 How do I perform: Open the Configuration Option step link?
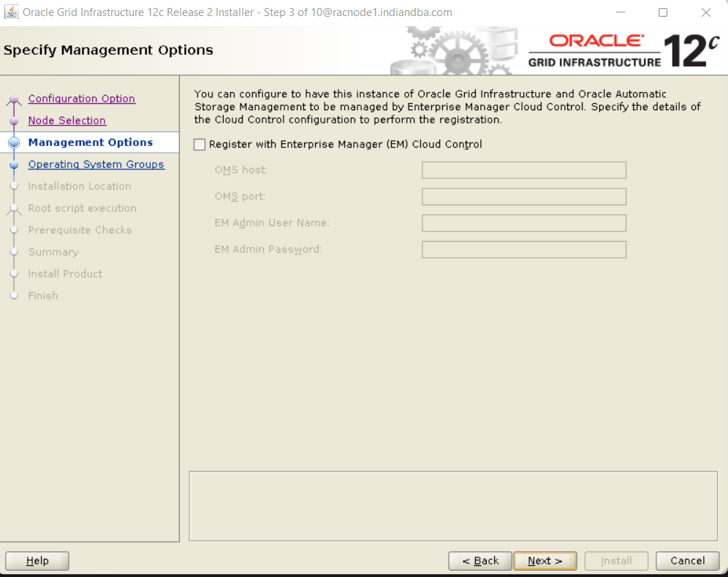(x=82, y=99)
